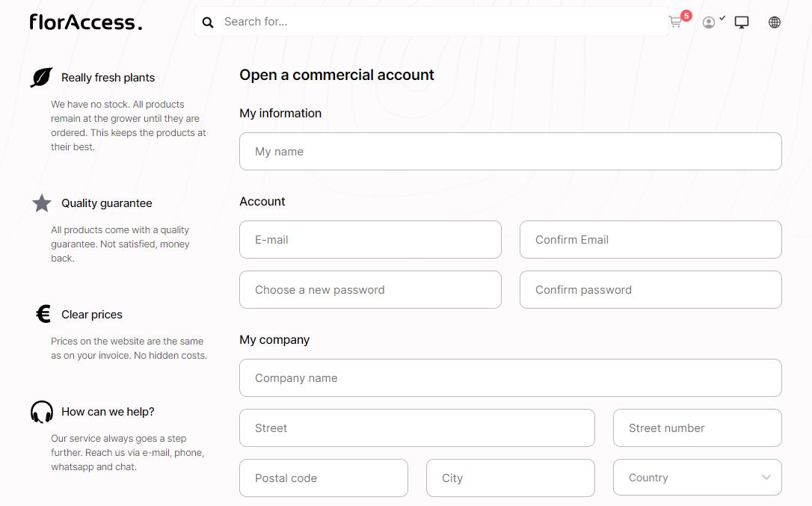812x506 pixels.
Task: Click the headset help icon
Action: pos(42,412)
